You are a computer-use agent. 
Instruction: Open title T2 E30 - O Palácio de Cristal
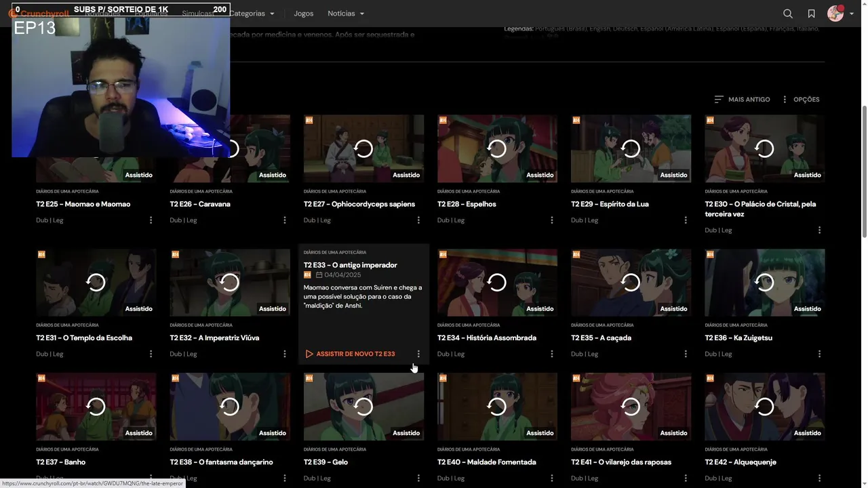pyautogui.click(x=760, y=209)
